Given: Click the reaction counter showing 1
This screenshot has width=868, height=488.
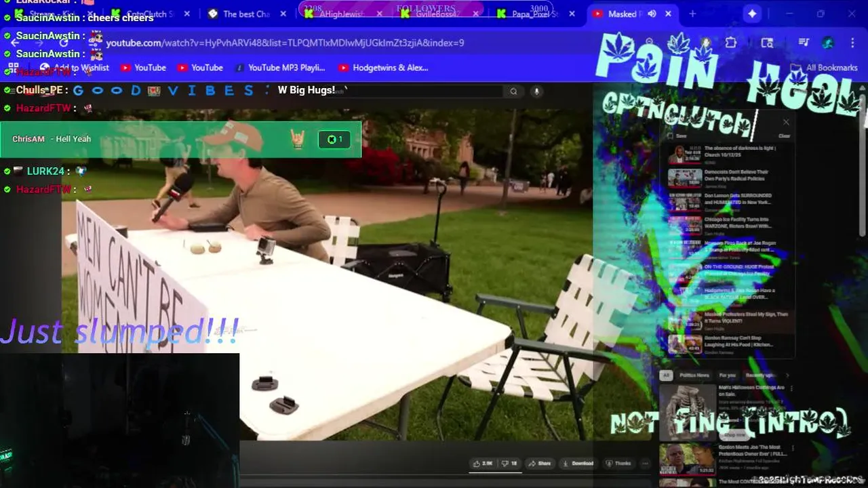Looking at the screenshot, I should click(334, 140).
